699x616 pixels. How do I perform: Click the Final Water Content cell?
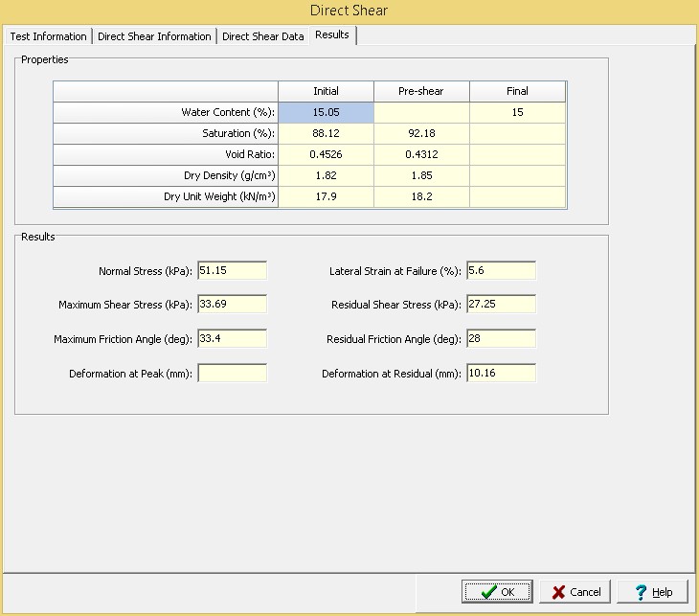(x=517, y=112)
